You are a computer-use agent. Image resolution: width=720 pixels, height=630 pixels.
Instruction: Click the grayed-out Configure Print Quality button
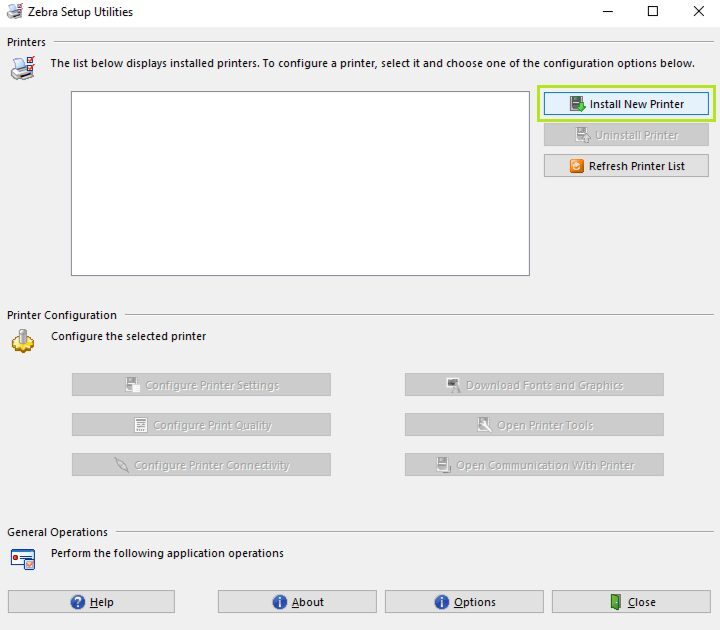click(201, 425)
